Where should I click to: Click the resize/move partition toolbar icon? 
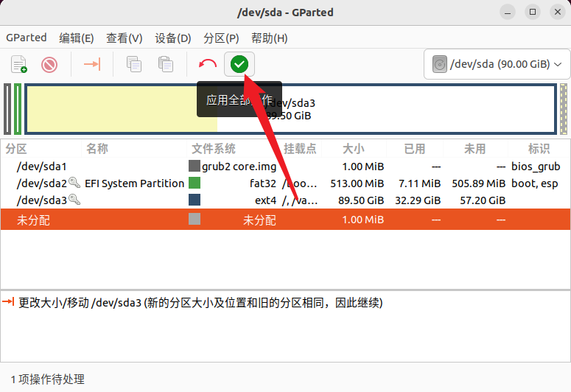coord(91,65)
